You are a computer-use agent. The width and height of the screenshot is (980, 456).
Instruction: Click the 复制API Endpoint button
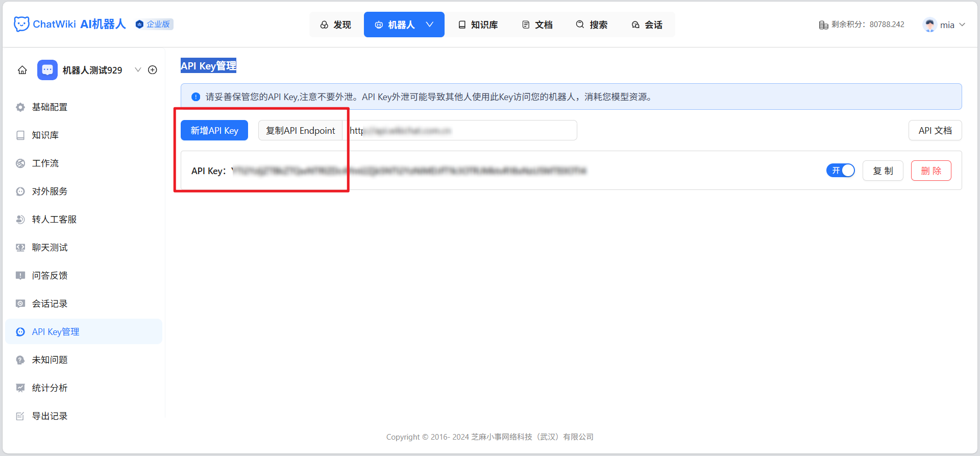coord(300,131)
